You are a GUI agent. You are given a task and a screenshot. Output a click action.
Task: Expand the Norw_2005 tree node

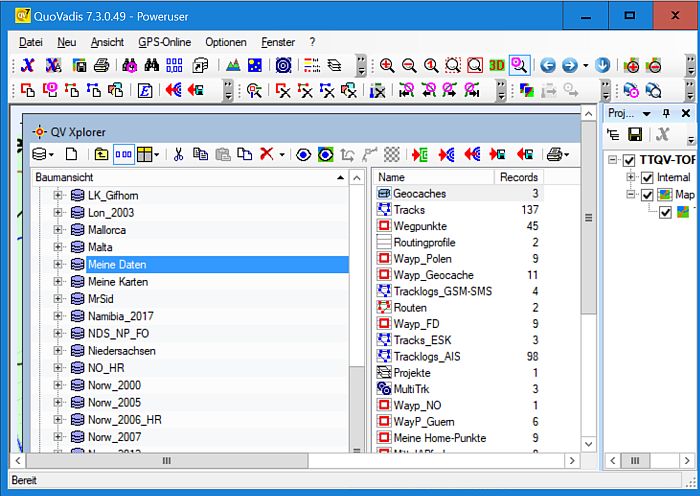(58, 402)
